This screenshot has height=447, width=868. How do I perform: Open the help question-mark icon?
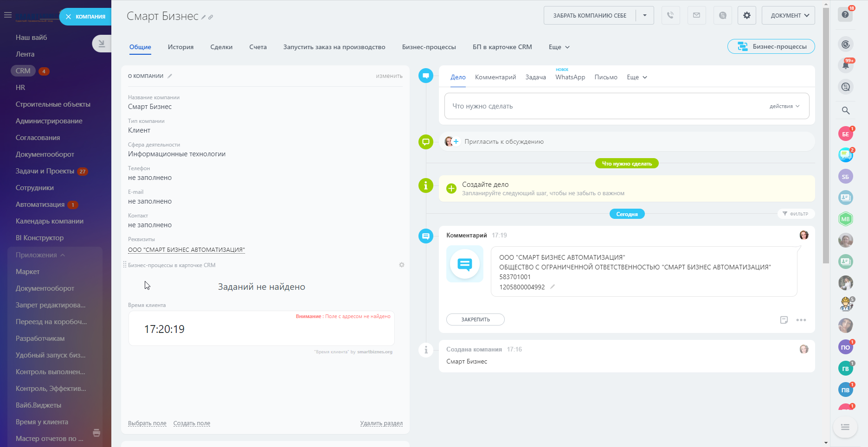coord(845,15)
